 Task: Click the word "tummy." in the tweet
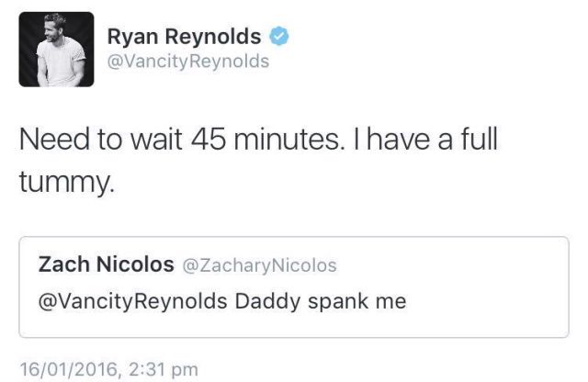coord(67,183)
